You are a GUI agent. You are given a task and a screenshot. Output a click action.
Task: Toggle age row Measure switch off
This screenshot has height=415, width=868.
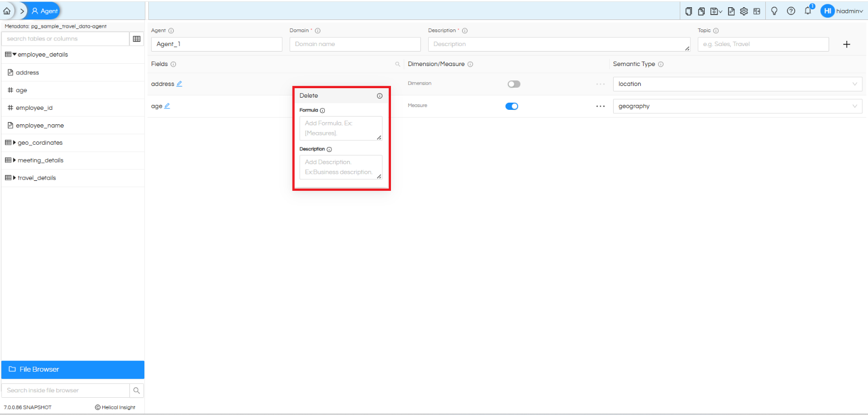[x=511, y=107]
